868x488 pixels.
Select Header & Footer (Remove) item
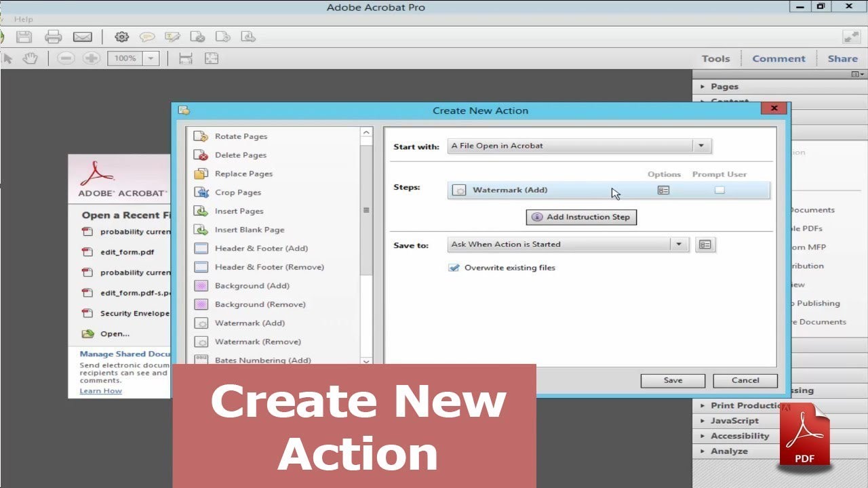(x=269, y=267)
